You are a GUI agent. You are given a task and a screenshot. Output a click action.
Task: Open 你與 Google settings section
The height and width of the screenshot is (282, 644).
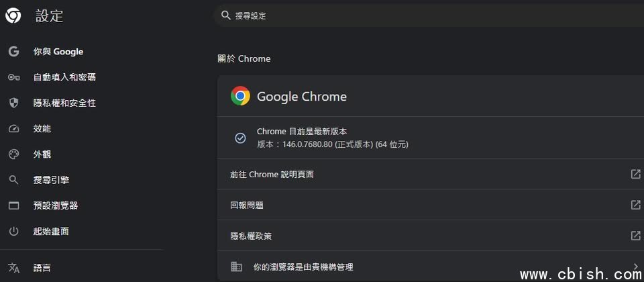[x=58, y=52]
